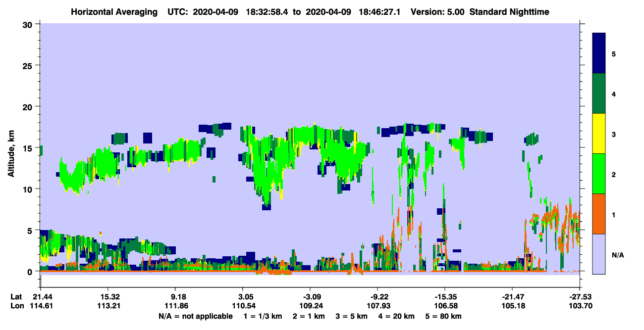Click the dark blue colorbar segment labeled 5
The width and height of the screenshot is (644, 330).
tap(599, 53)
